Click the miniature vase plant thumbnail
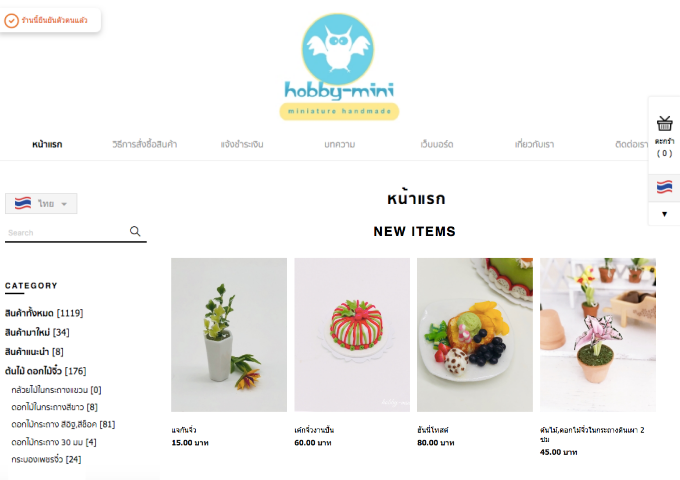Screen dimensions: 680x480 coord(229,335)
